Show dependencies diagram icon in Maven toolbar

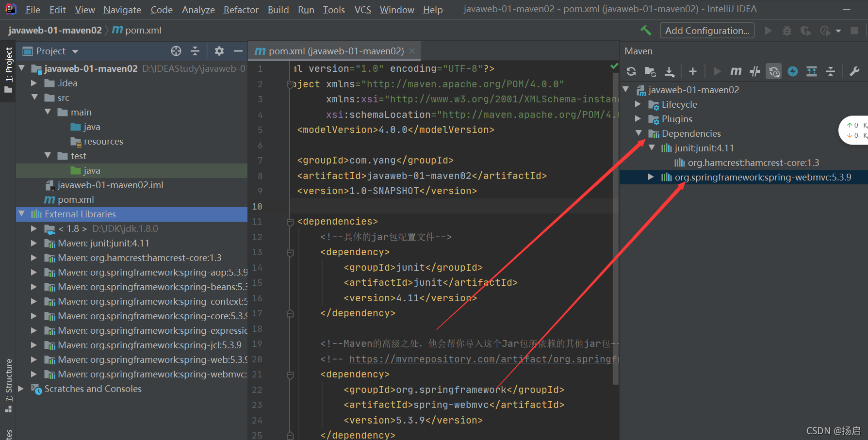(812, 71)
